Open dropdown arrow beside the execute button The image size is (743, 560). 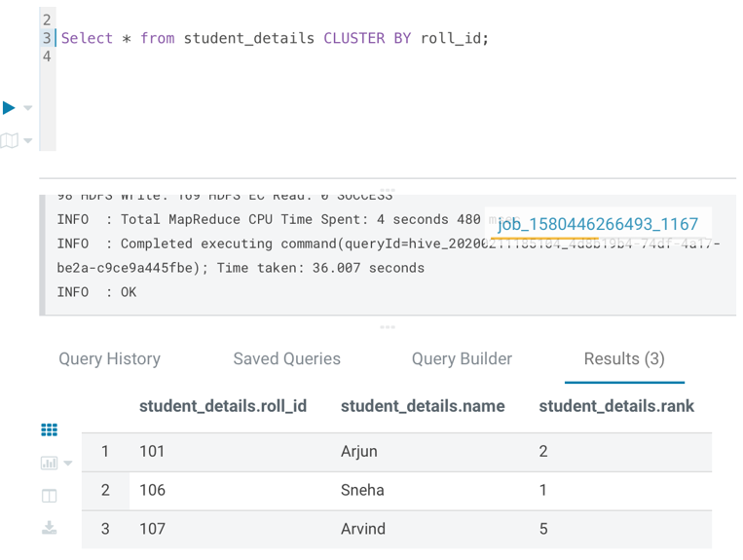pos(28,108)
